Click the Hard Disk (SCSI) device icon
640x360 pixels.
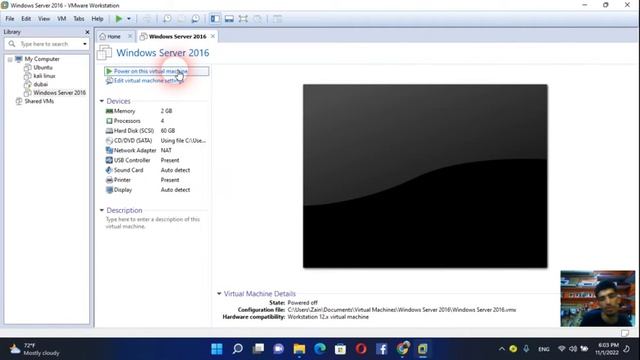click(x=109, y=131)
